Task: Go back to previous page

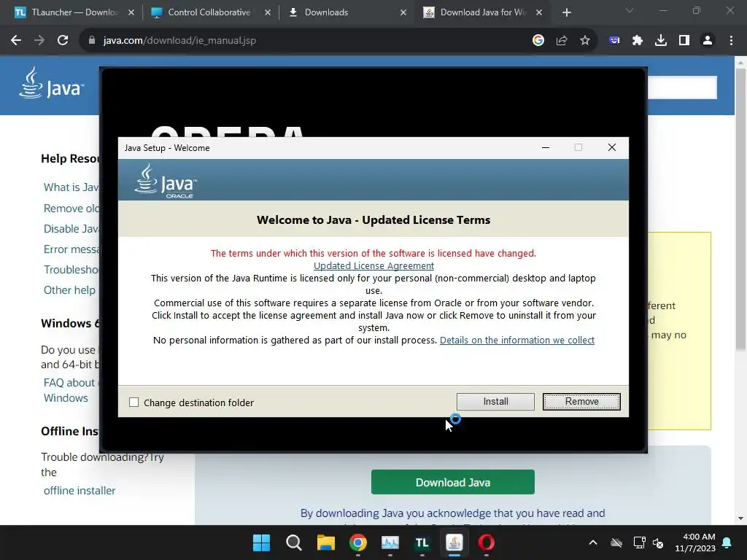Action: pos(16,41)
